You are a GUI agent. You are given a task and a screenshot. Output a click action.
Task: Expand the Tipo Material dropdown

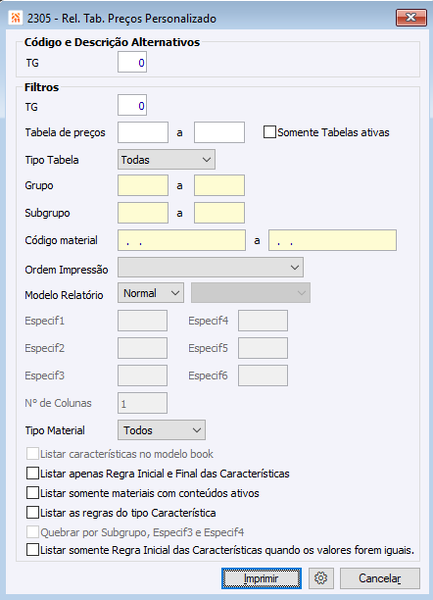point(161,430)
